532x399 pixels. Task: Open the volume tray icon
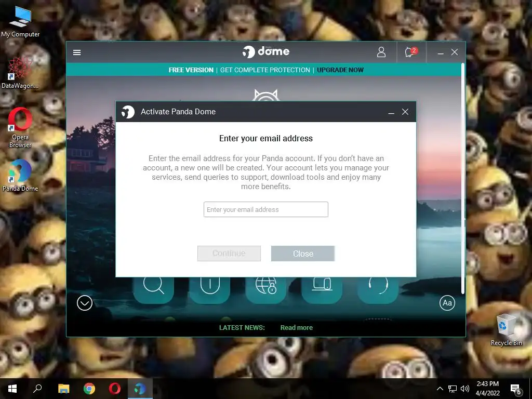pyautogui.click(x=465, y=389)
